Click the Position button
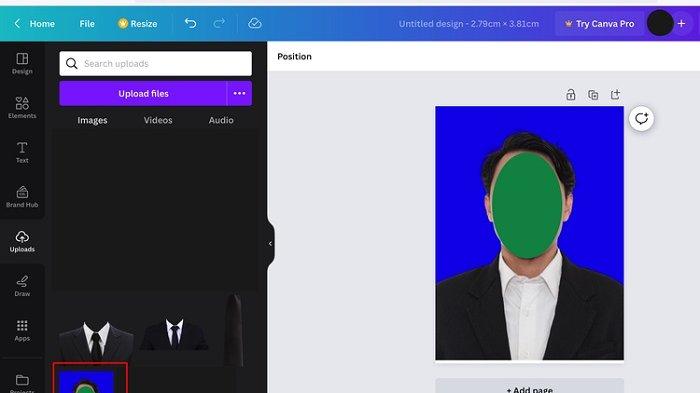The height and width of the screenshot is (393, 700). click(x=294, y=56)
